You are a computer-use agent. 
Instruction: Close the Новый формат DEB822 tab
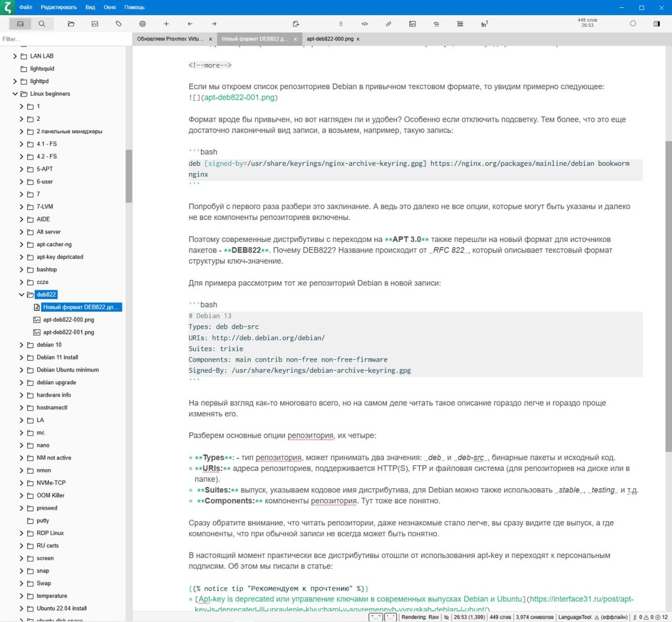point(296,39)
